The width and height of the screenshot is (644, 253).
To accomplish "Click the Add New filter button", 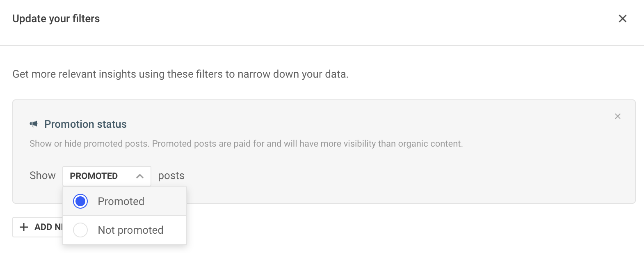I will (38, 227).
